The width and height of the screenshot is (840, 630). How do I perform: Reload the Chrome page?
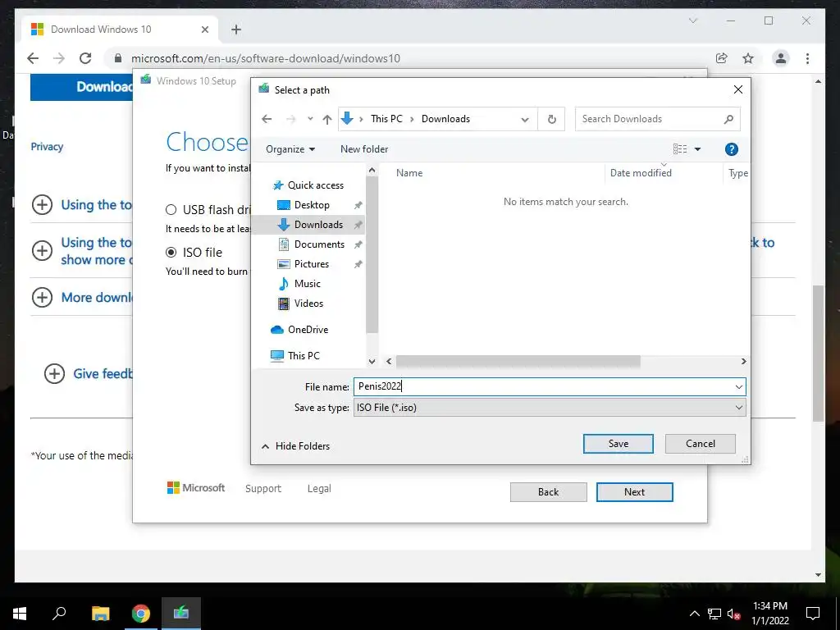click(x=85, y=58)
